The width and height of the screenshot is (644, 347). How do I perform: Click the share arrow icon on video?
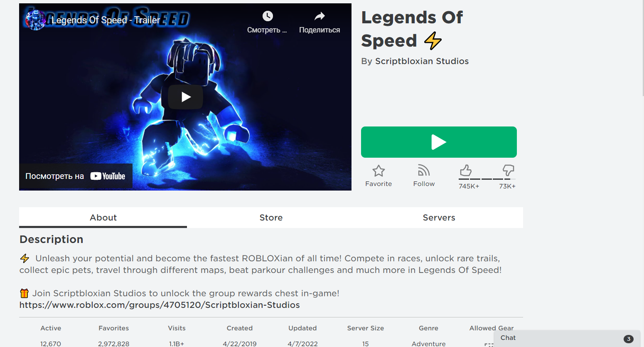[x=320, y=16]
